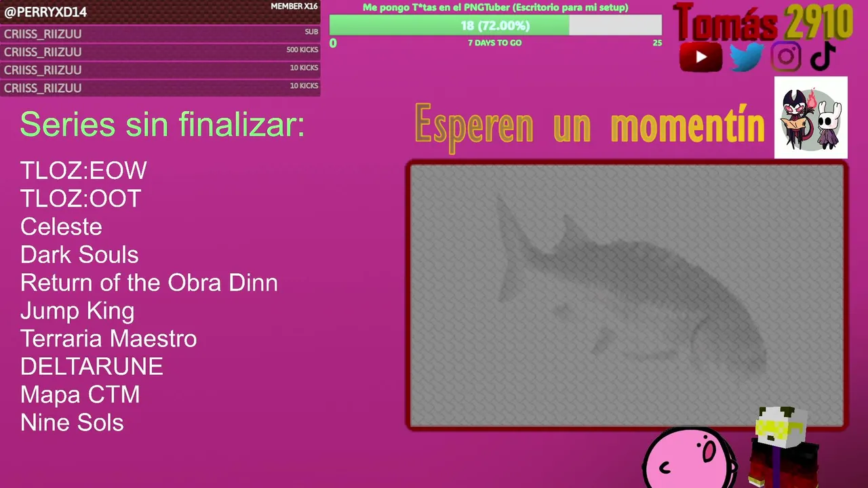Click the Instagram logo icon
868x488 pixels.
click(786, 56)
